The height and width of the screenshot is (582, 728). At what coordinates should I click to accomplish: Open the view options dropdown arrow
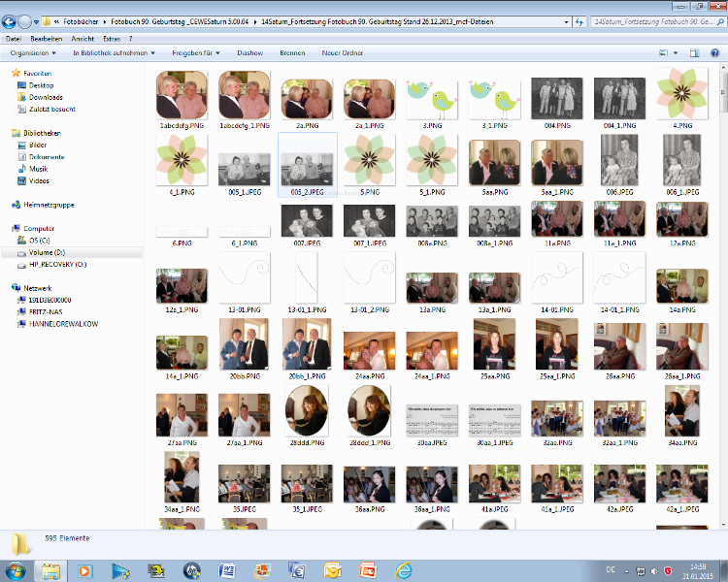(676, 53)
